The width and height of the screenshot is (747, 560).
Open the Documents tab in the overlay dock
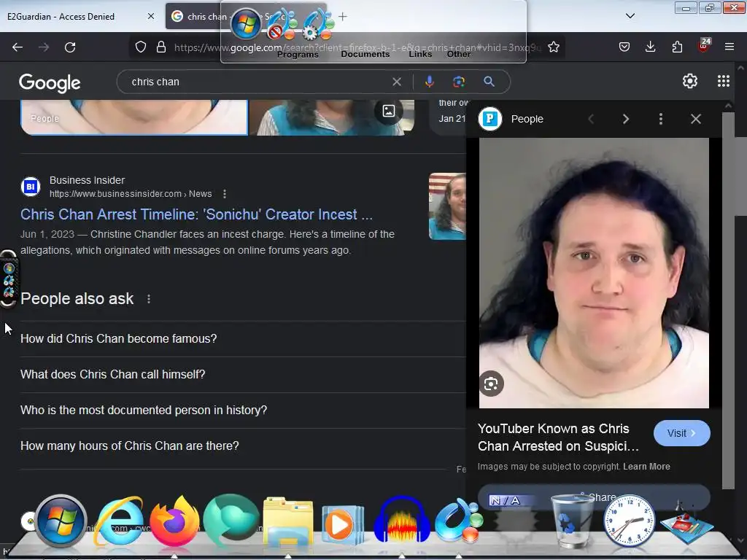[365, 54]
